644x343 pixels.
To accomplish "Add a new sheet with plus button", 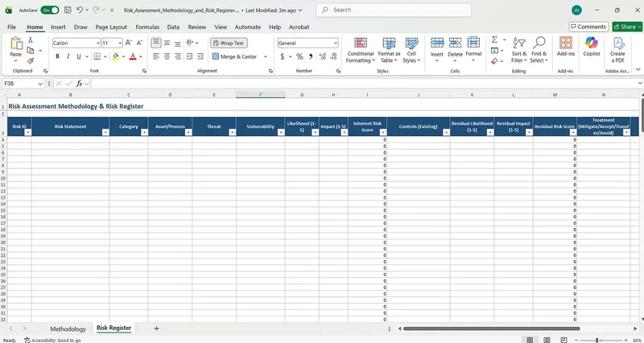I will pyautogui.click(x=156, y=329).
